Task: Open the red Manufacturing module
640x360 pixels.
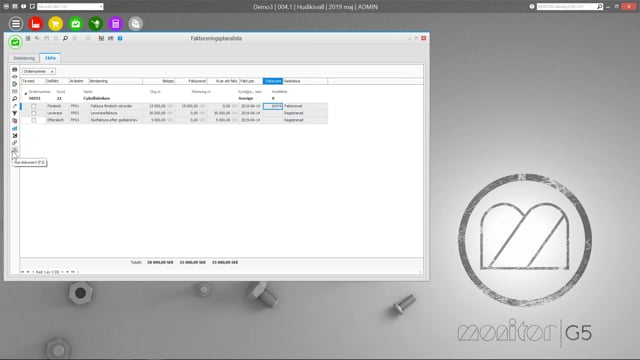Action: [36, 24]
